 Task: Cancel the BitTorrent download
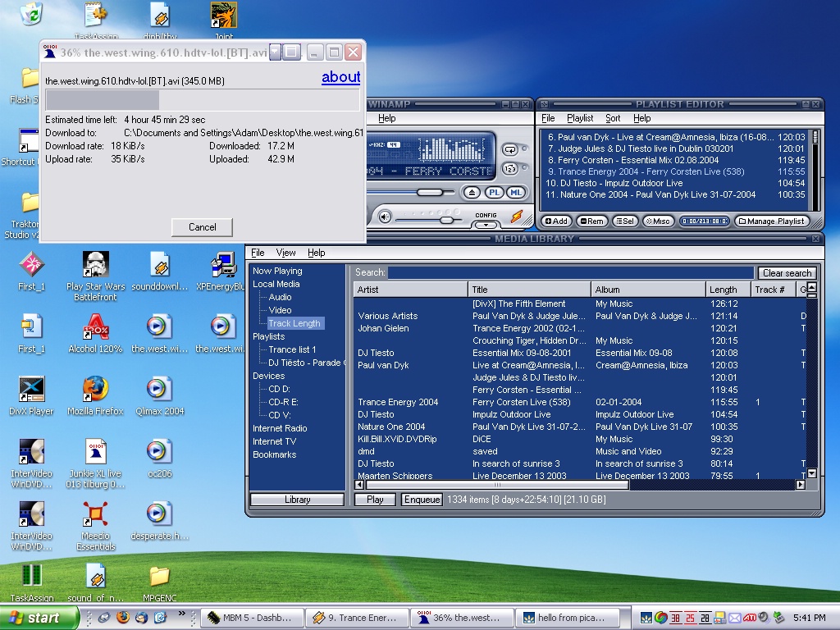point(202,227)
